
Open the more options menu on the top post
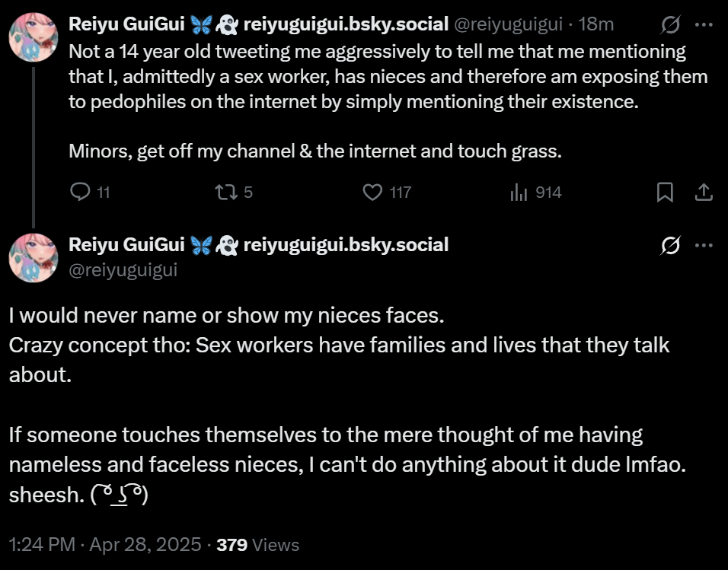pos(704,25)
